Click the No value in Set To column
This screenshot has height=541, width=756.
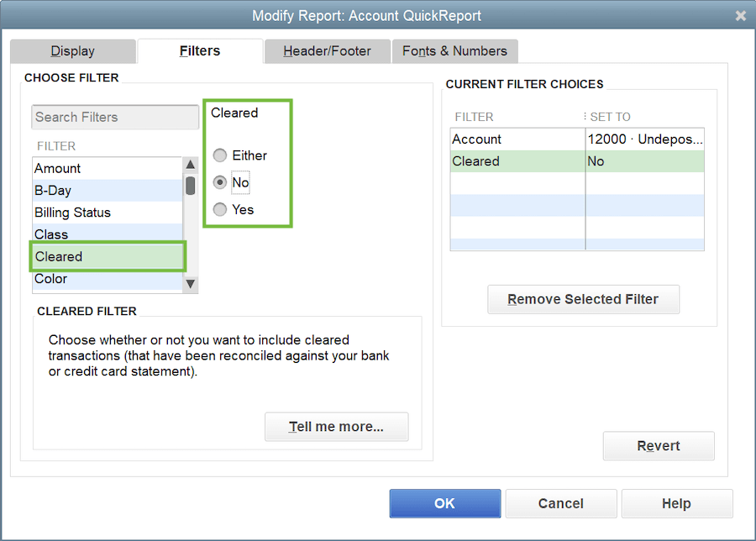click(645, 161)
